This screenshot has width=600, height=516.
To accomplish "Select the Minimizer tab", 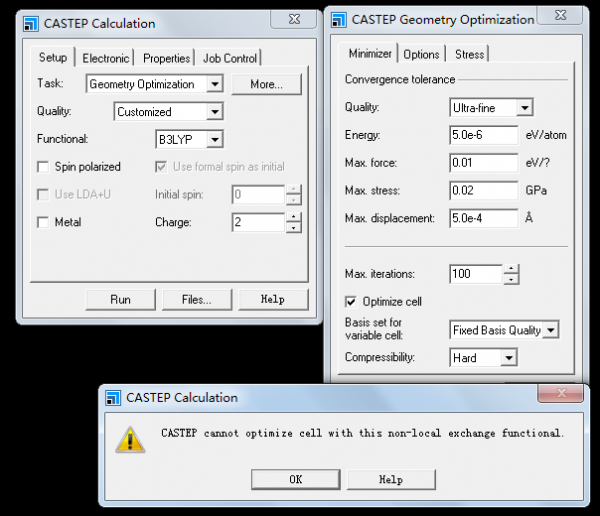I will pos(370,54).
